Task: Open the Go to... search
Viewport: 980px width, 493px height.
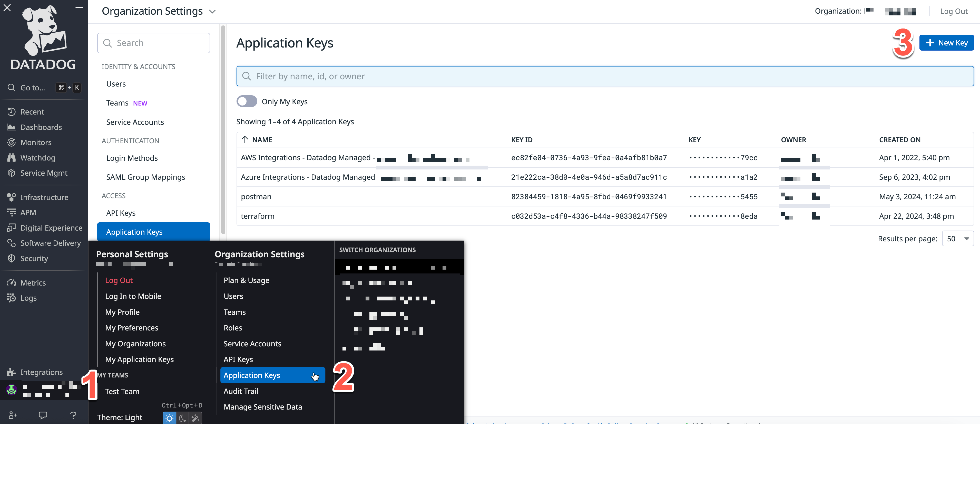Action: pos(44,88)
